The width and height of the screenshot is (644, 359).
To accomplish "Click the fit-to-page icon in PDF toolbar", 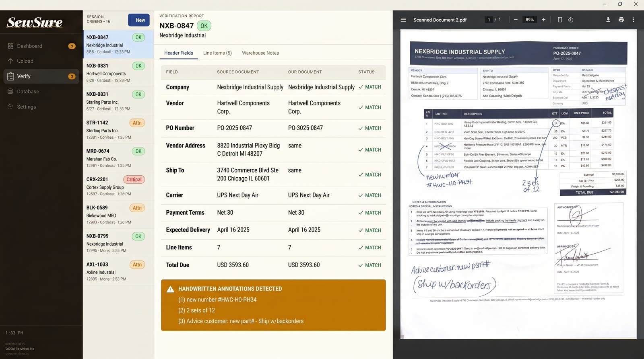I will click(560, 20).
